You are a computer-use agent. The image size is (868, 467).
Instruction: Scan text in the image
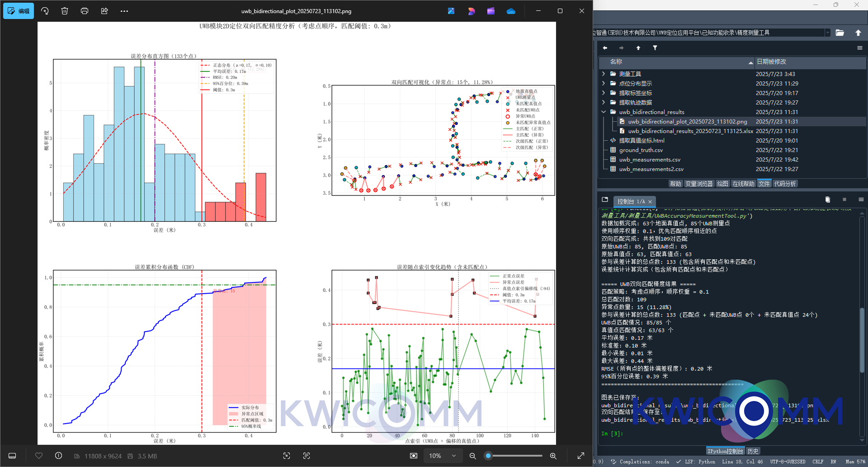307,456
